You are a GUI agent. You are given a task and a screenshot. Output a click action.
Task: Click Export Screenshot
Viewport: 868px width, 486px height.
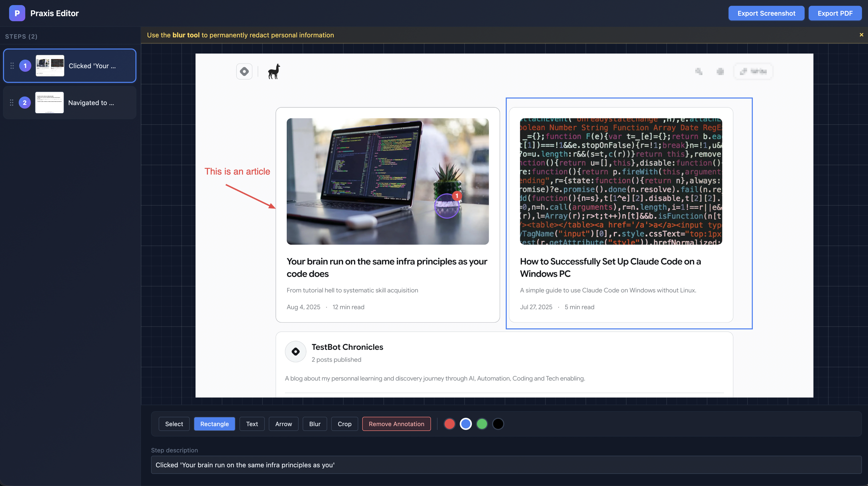766,13
